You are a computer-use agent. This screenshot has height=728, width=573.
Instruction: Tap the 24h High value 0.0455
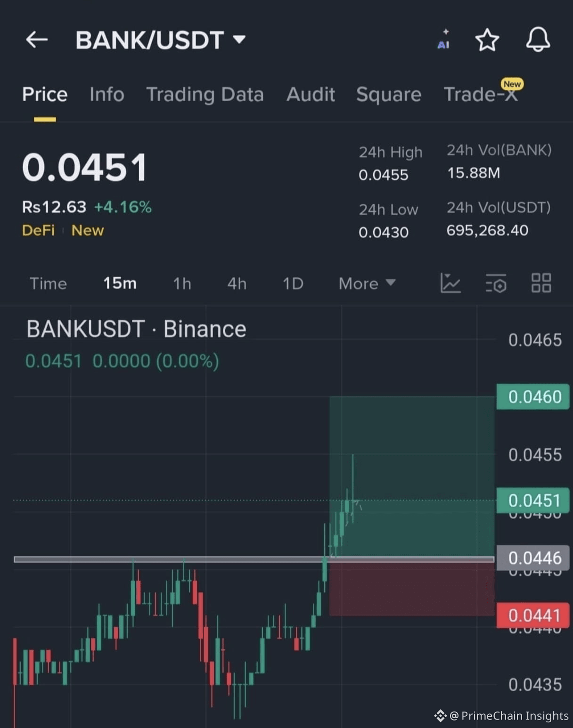point(384,175)
